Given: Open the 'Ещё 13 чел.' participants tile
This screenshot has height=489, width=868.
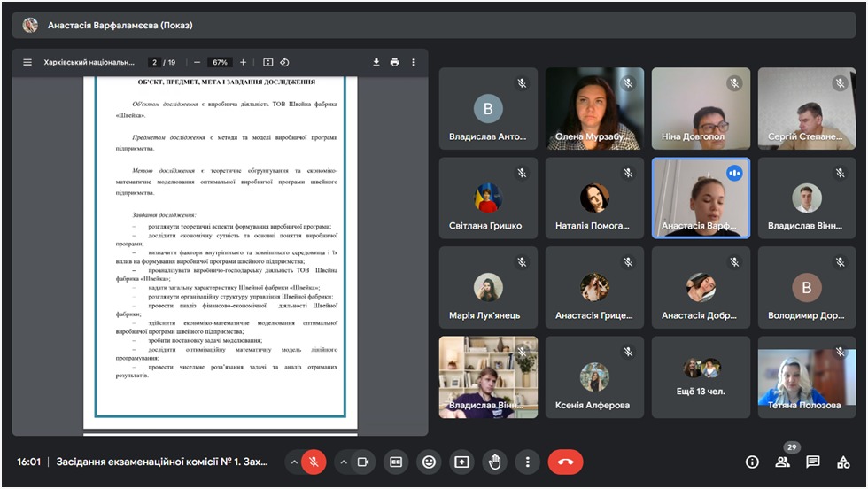Looking at the screenshot, I should tap(701, 376).
